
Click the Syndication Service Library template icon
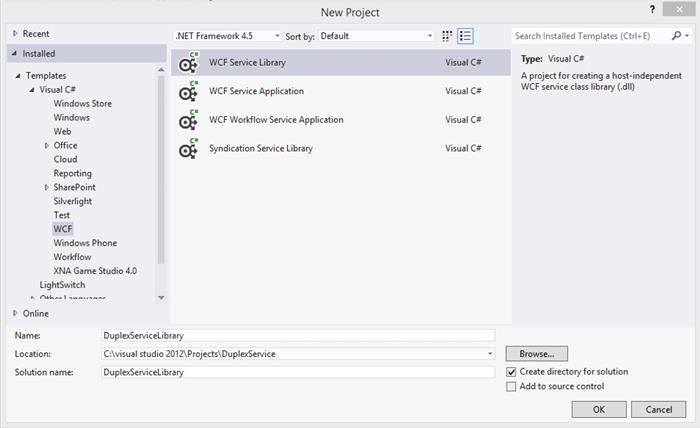pyautogui.click(x=188, y=149)
